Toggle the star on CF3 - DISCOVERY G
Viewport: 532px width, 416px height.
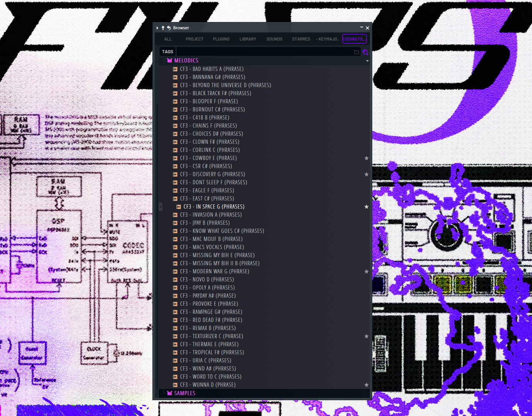pyautogui.click(x=366, y=174)
